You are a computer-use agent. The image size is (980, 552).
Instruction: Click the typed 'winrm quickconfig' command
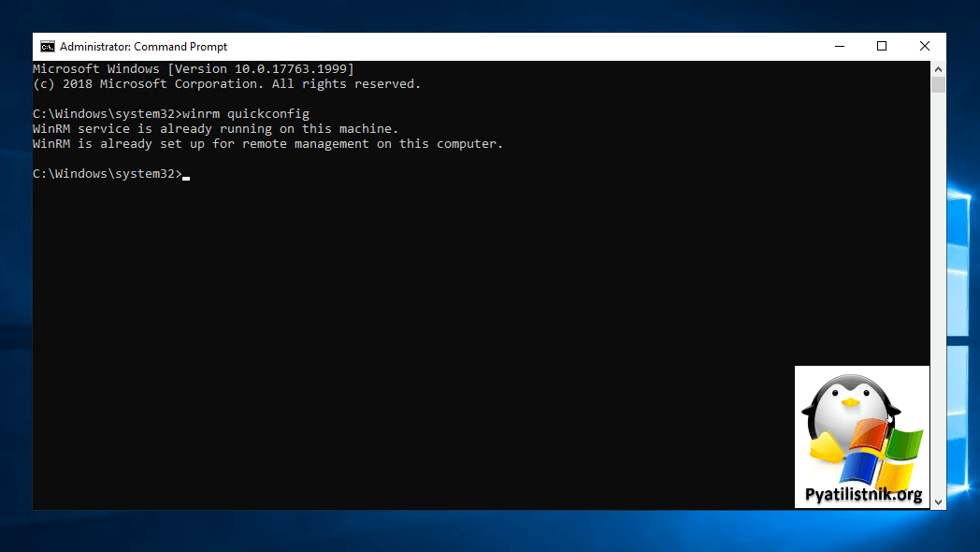coord(246,114)
